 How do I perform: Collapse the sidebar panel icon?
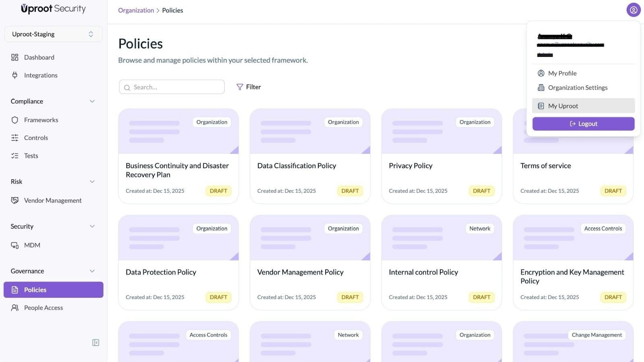click(x=96, y=343)
